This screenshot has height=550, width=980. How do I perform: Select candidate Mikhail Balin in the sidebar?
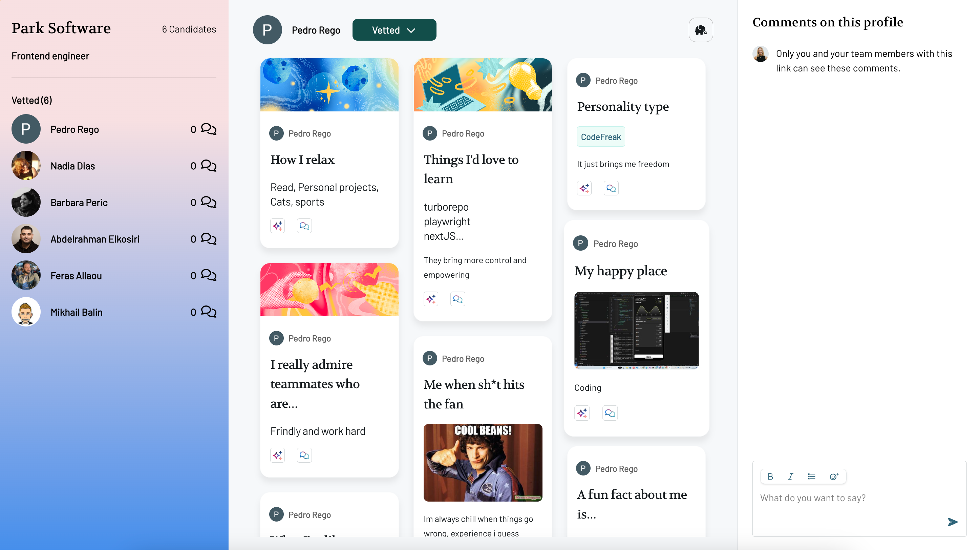(x=77, y=312)
